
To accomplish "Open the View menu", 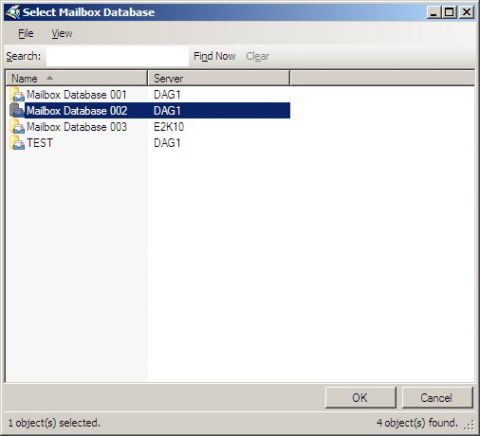I will 62,33.
